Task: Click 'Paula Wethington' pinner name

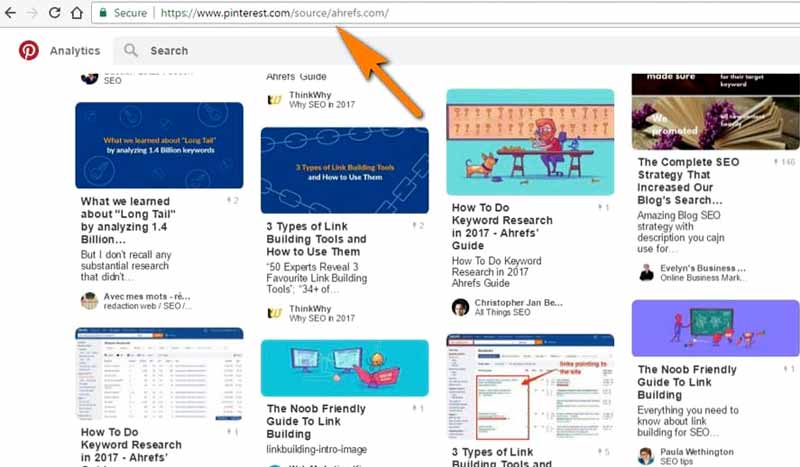Action: click(697, 452)
